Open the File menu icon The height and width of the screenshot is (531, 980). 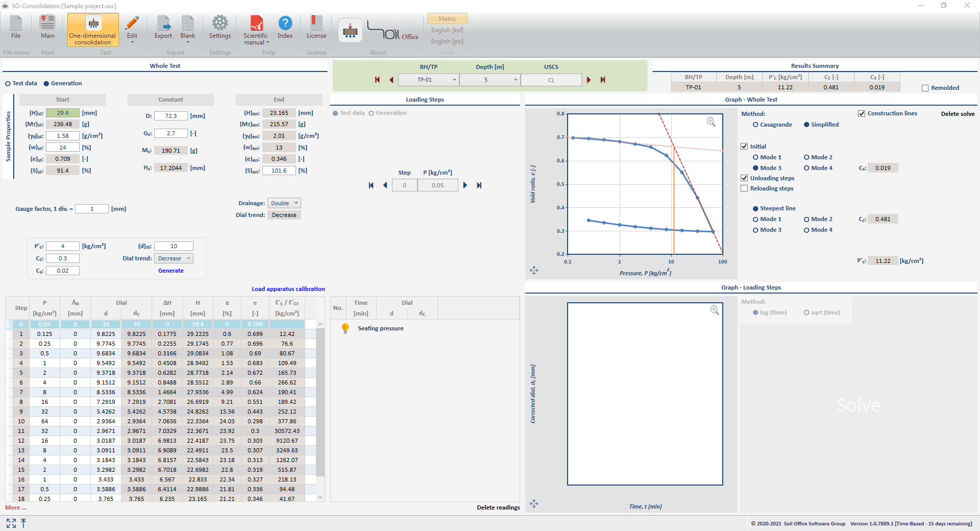16,23
